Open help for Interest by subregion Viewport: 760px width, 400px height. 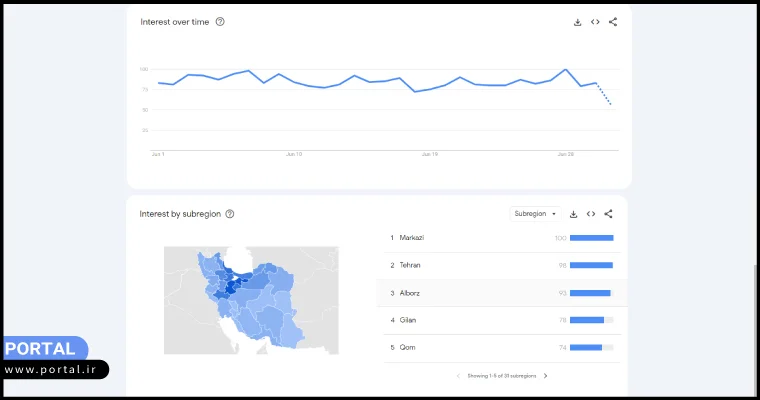point(230,214)
